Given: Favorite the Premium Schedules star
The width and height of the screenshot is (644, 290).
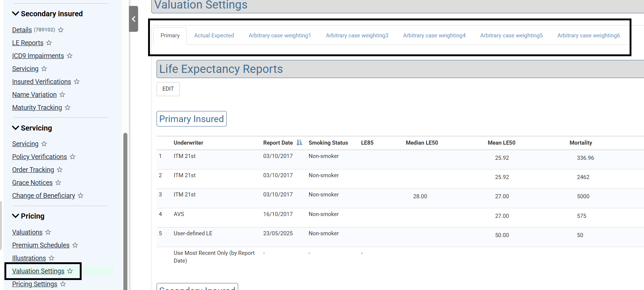Looking at the screenshot, I should coord(75,245).
